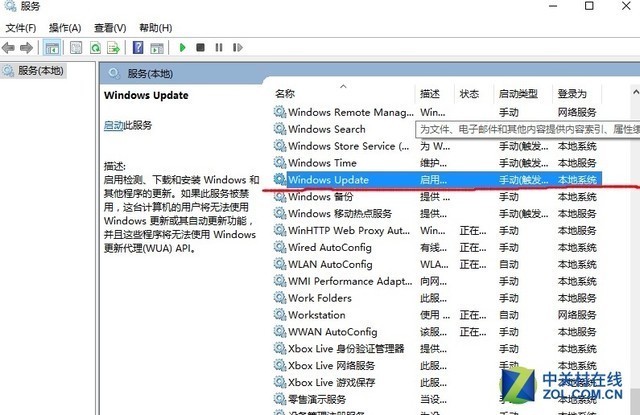Open the 查看(V) menu

110,28
